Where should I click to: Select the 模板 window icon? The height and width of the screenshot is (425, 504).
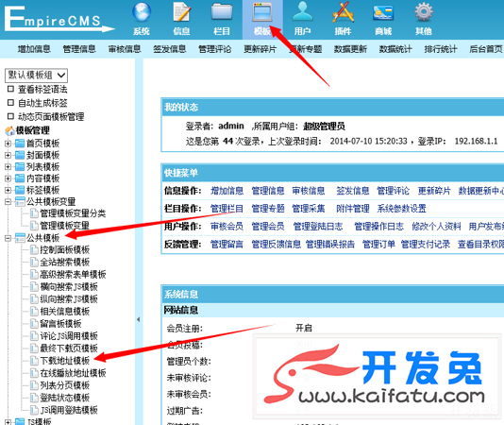coord(262,12)
